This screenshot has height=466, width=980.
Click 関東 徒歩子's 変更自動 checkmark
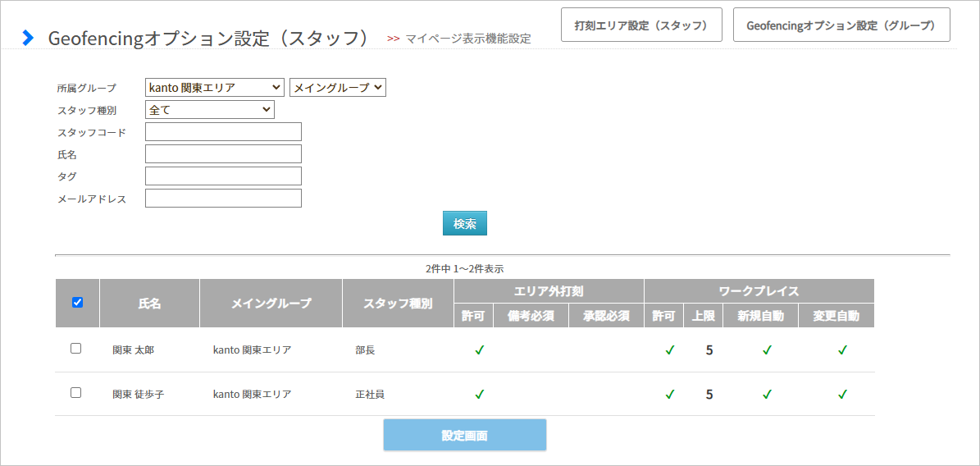coord(842,394)
